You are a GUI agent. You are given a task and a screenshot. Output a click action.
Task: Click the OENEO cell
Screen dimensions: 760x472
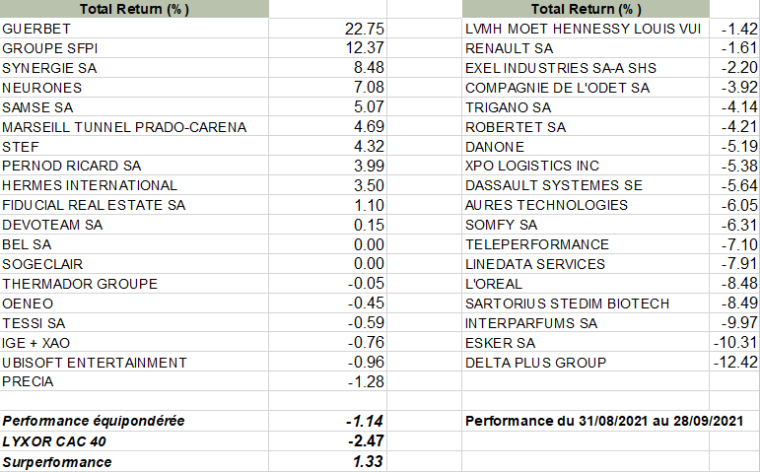click(x=134, y=304)
